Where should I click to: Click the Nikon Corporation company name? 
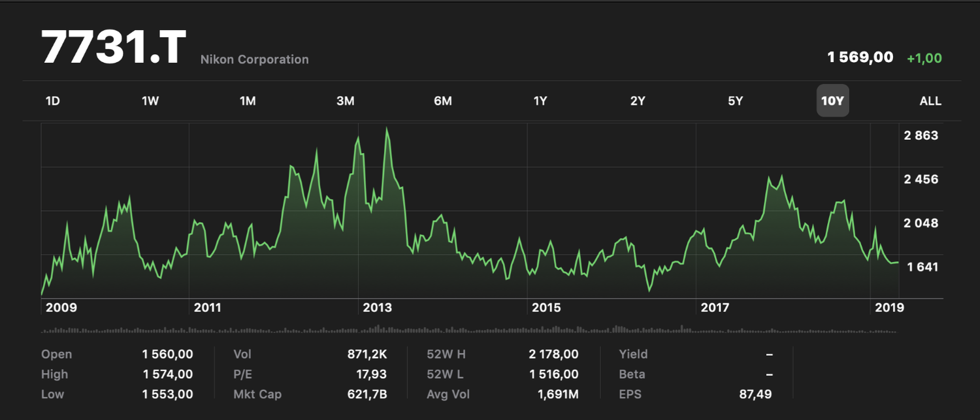click(x=254, y=59)
